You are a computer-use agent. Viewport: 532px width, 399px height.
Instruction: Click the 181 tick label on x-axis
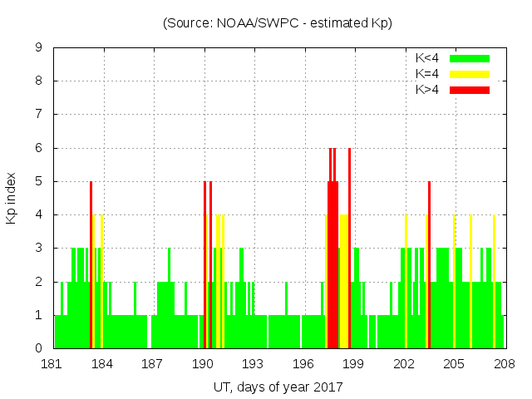coord(52,364)
